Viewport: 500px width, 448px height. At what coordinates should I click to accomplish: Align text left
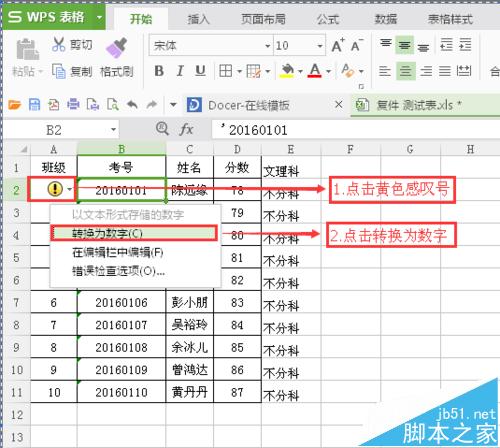click(x=385, y=71)
